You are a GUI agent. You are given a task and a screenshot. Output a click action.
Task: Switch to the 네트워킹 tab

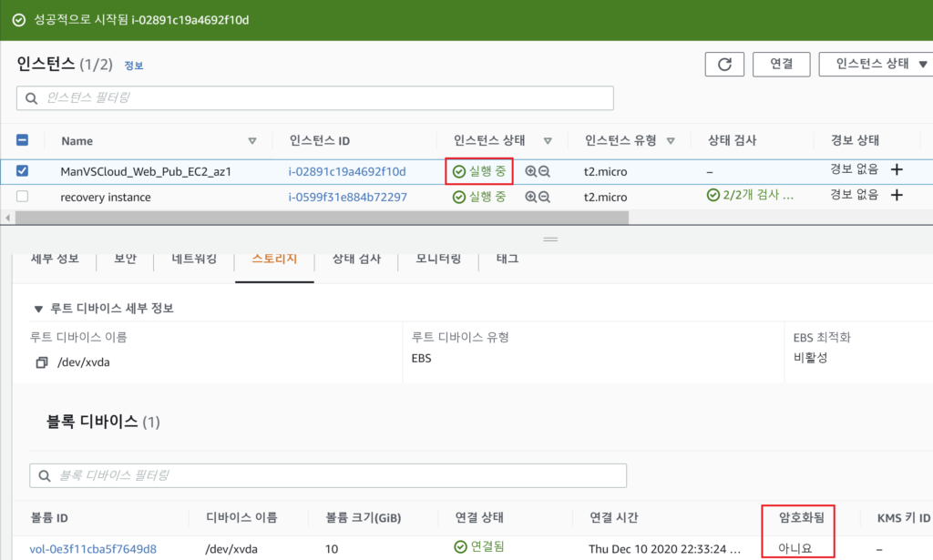194,259
